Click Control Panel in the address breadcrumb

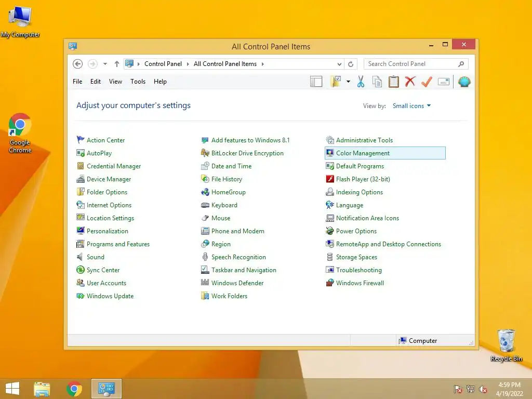pyautogui.click(x=163, y=64)
